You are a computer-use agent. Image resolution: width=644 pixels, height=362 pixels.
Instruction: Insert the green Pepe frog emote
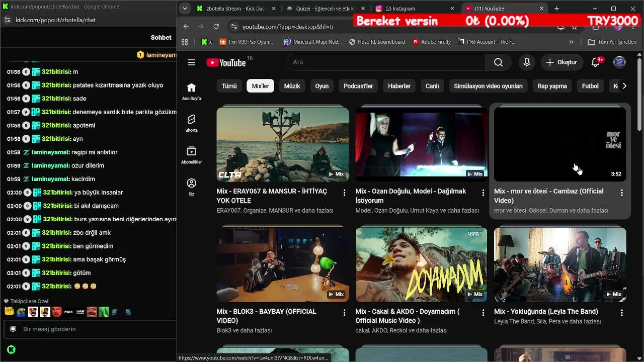tap(21, 312)
